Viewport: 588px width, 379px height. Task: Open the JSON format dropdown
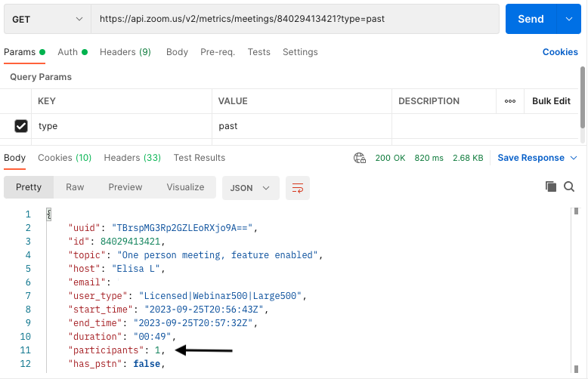[250, 188]
